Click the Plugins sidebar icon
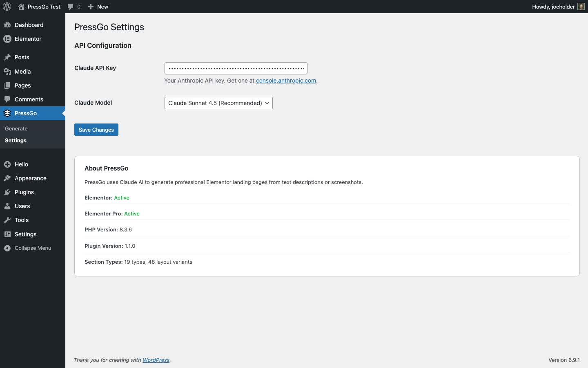The height and width of the screenshot is (368, 588). pyautogui.click(x=7, y=192)
